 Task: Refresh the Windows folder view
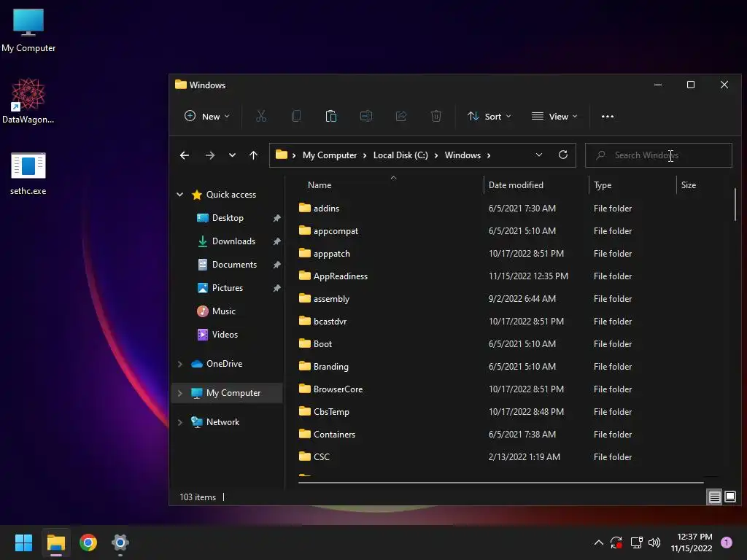coord(563,155)
